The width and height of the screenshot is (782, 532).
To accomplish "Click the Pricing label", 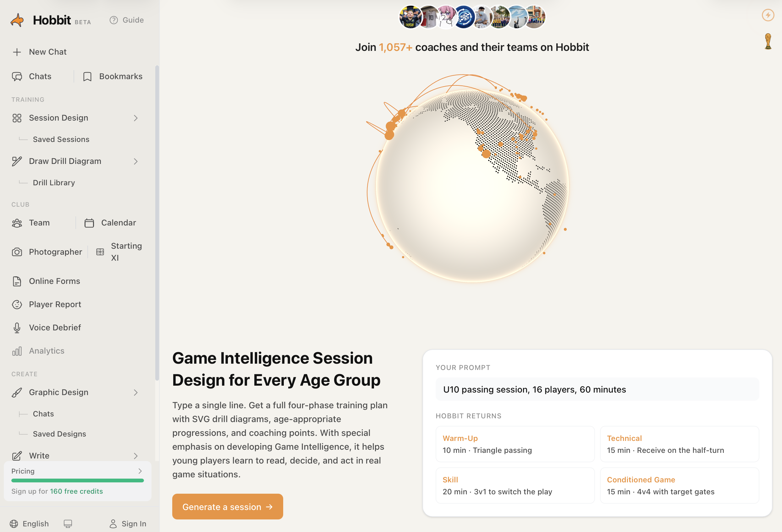I will (23, 471).
